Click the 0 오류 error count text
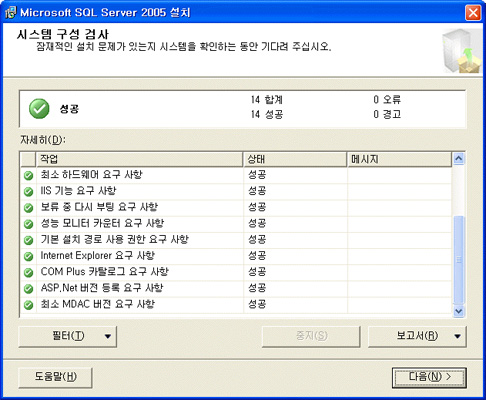486x400 pixels. pyautogui.click(x=387, y=99)
